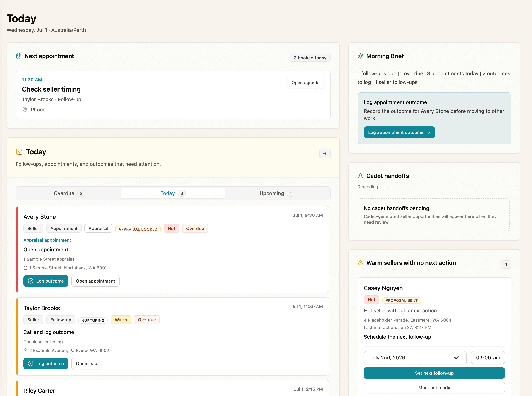Click the Avery Stone name
This screenshot has height=396, width=532.
[40, 217]
